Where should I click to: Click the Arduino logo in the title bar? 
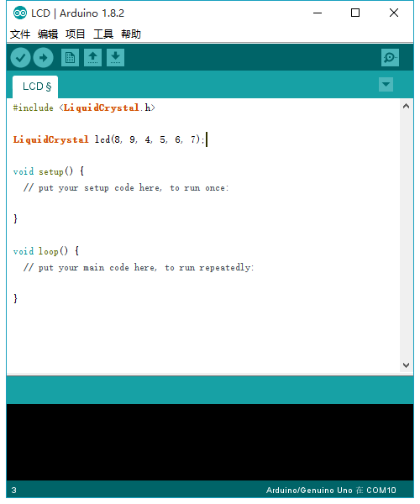(x=20, y=13)
